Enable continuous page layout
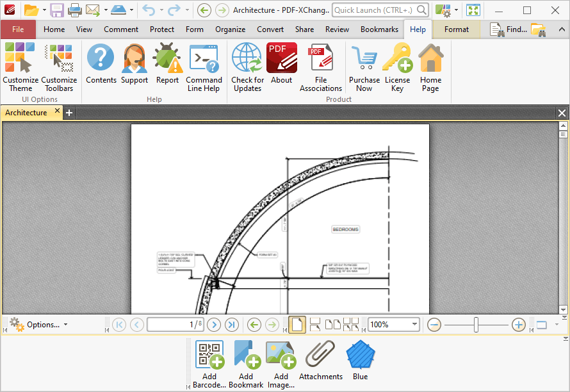Screen dimensions: 570x392 click(315, 324)
